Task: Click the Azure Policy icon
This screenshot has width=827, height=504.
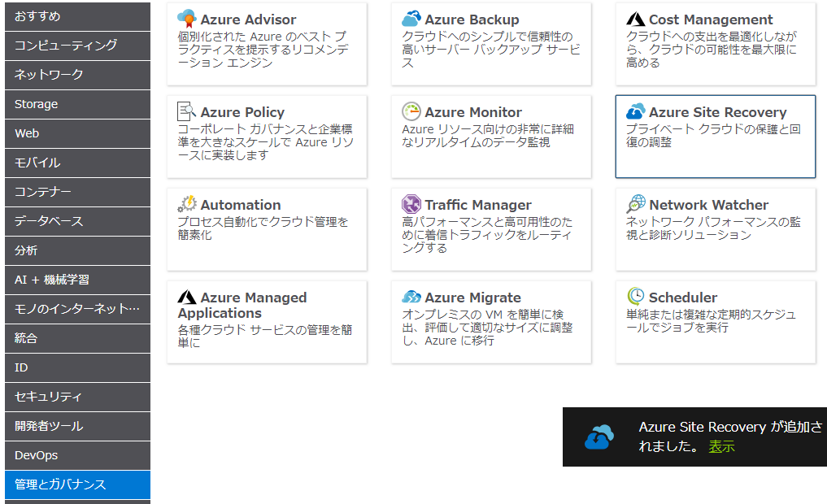Action: pos(187,111)
